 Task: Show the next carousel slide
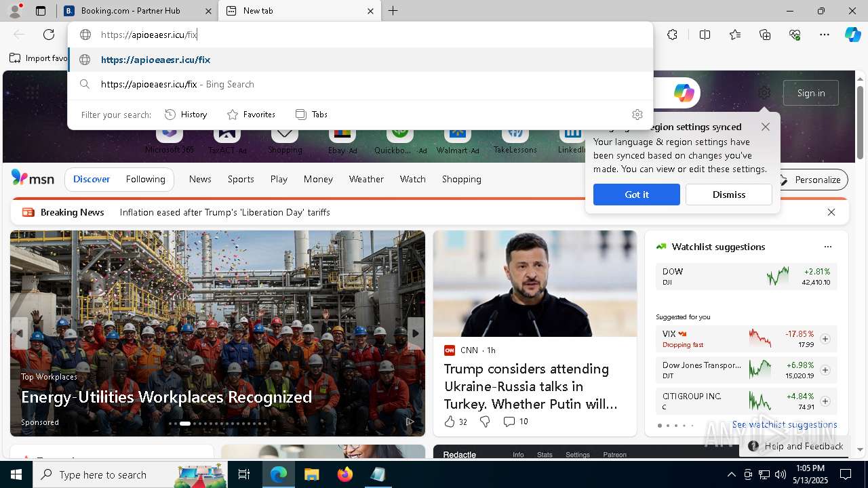[x=416, y=333]
